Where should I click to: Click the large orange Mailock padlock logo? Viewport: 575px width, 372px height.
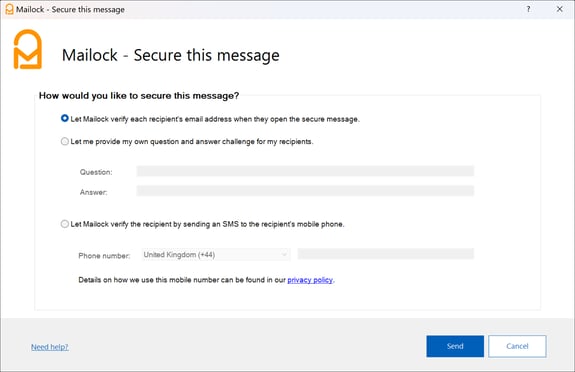tap(28, 49)
